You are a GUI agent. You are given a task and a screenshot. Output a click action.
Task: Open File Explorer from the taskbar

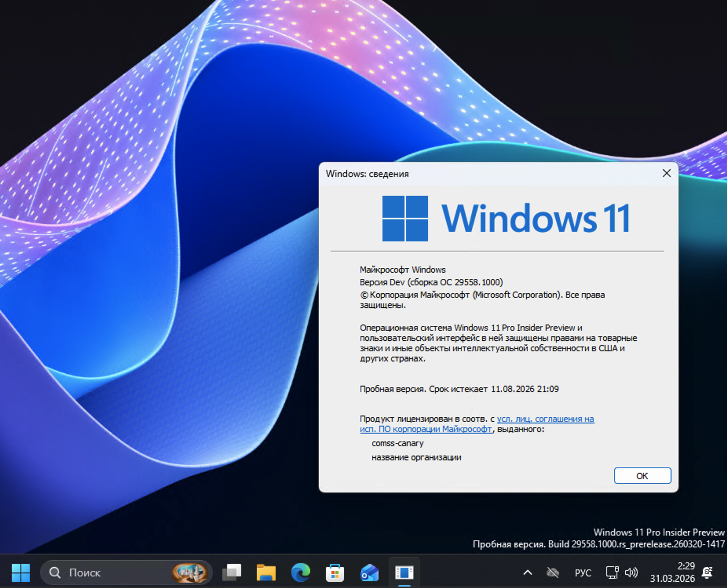pos(266,573)
